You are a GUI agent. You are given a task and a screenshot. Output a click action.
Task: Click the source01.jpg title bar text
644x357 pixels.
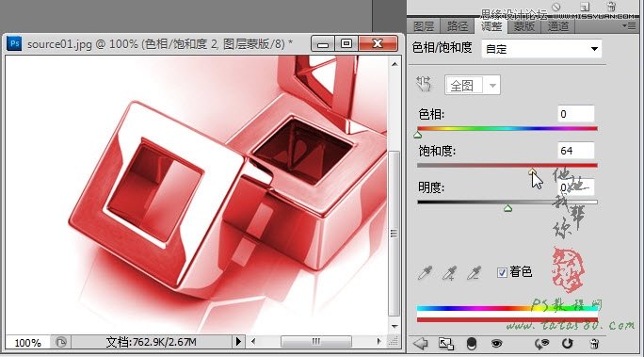coord(160,43)
